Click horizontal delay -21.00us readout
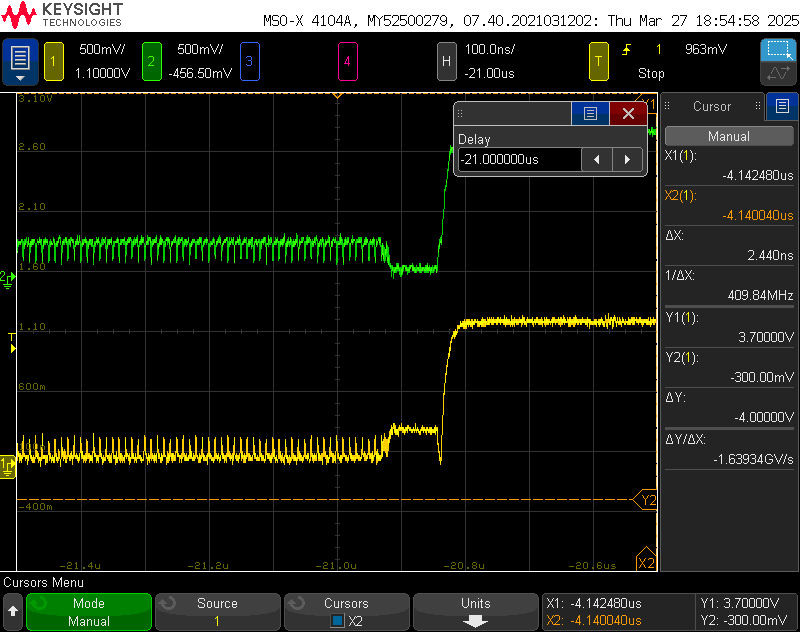 (x=489, y=73)
